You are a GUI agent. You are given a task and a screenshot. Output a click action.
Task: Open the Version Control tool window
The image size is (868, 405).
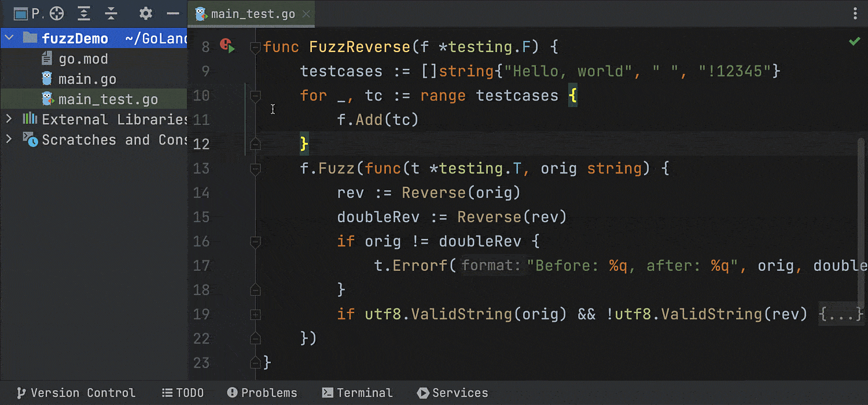tap(76, 393)
